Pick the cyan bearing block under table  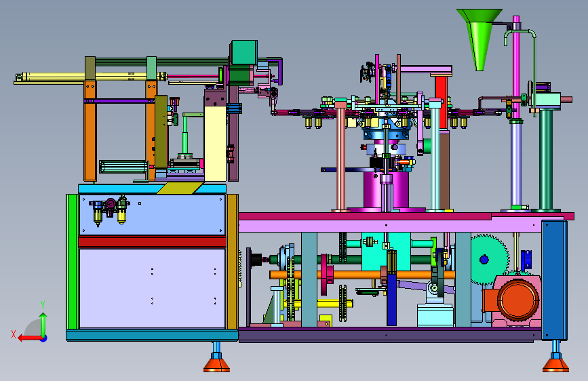[x=387, y=251]
